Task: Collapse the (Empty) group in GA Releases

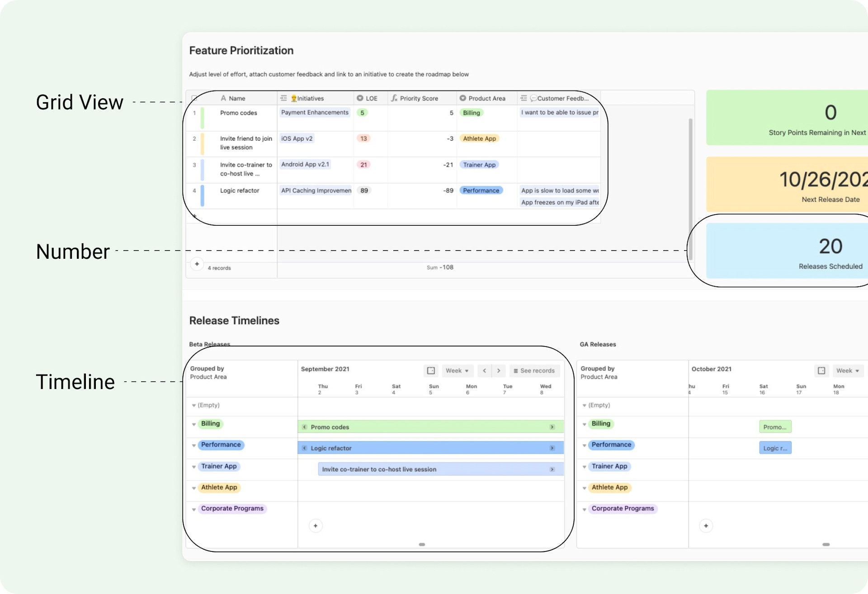Action: point(585,406)
